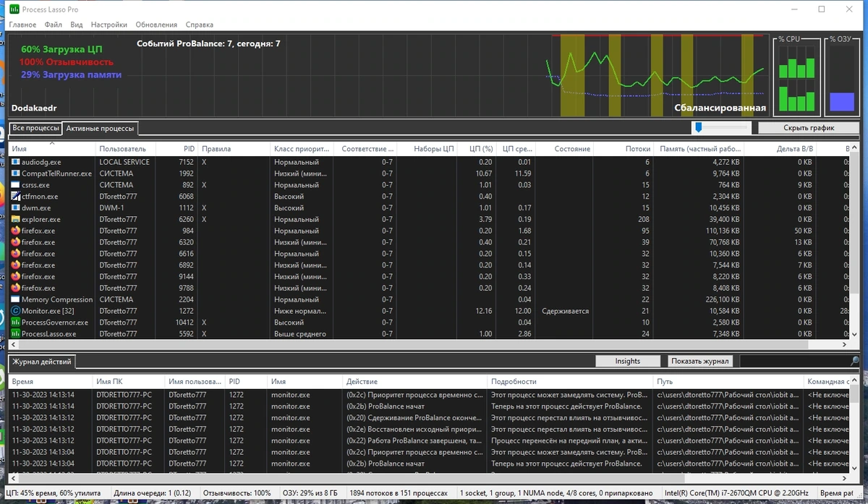Click the Firefox icon in the PID 6320 row
Screen dimensions: 868x504
[x=15, y=242]
